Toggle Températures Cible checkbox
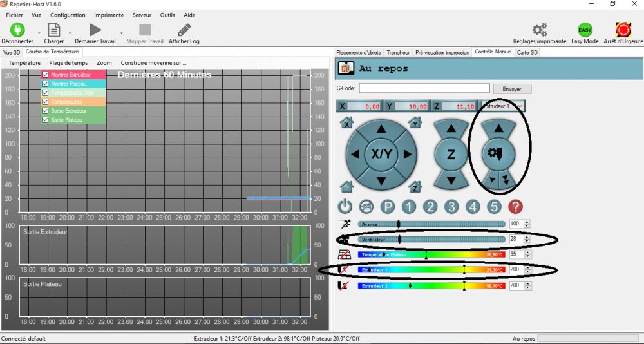This screenshot has height=344, width=644. [45, 93]
